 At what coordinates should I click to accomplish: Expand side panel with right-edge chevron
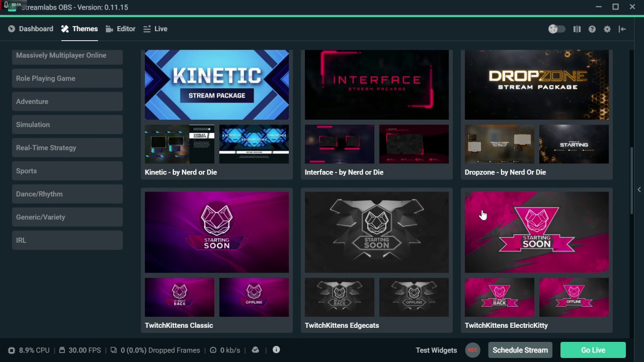coord(639,190)
